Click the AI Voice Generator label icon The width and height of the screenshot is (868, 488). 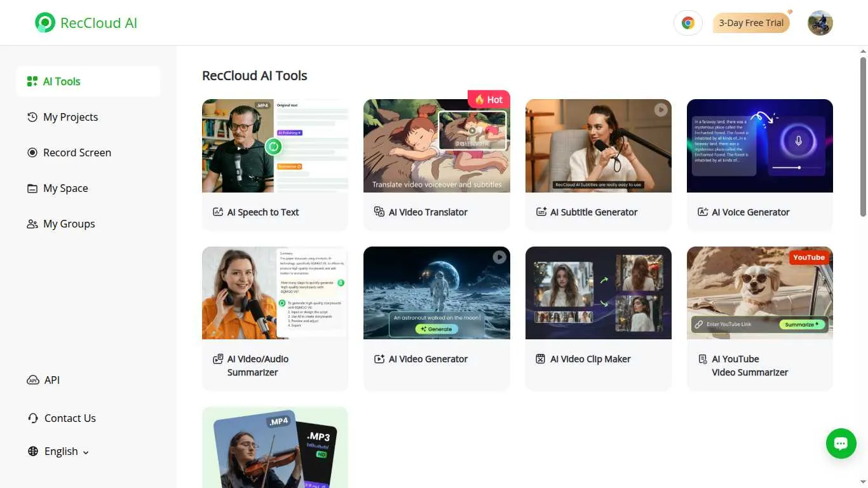click(x=703, y=212)
